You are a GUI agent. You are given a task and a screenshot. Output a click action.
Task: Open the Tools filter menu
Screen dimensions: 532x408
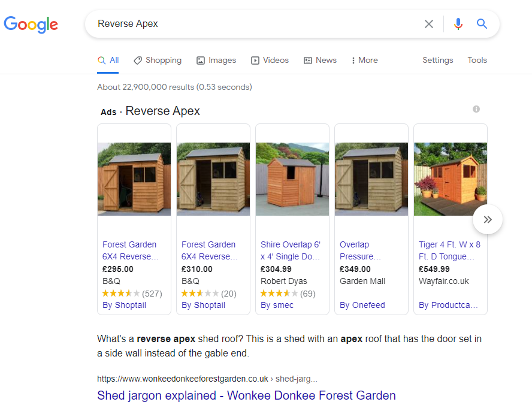click(477, 60)
